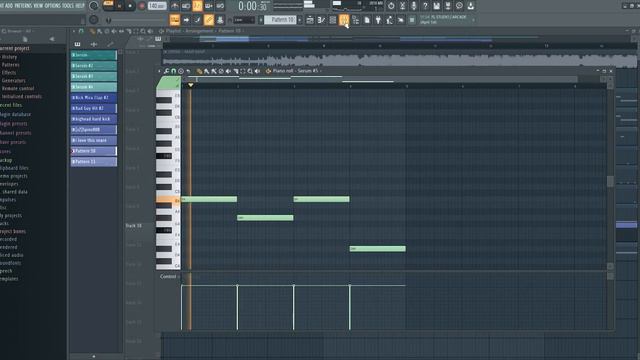
Task: Click the Piano roll vertical scrollbar handle
Action: 610,181
